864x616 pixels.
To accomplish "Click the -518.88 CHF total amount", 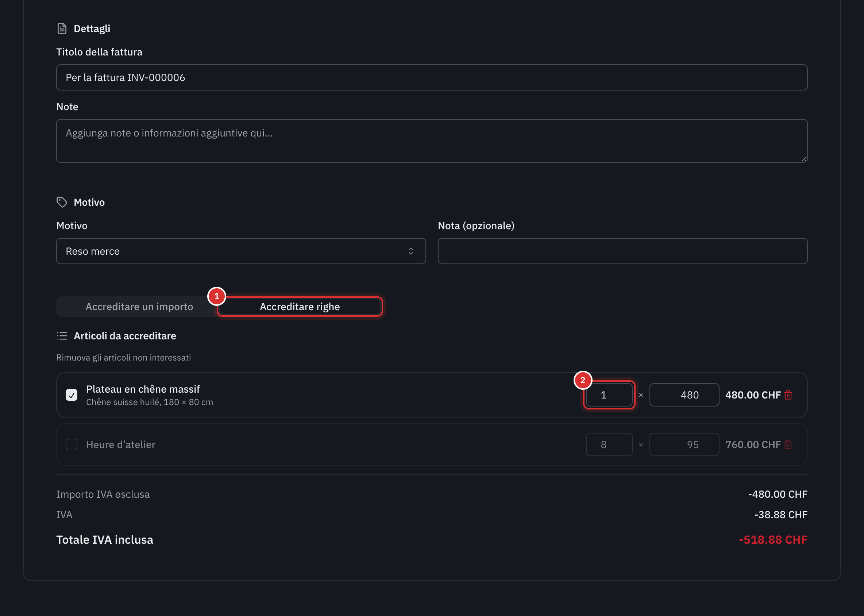I will pos(773,540).
